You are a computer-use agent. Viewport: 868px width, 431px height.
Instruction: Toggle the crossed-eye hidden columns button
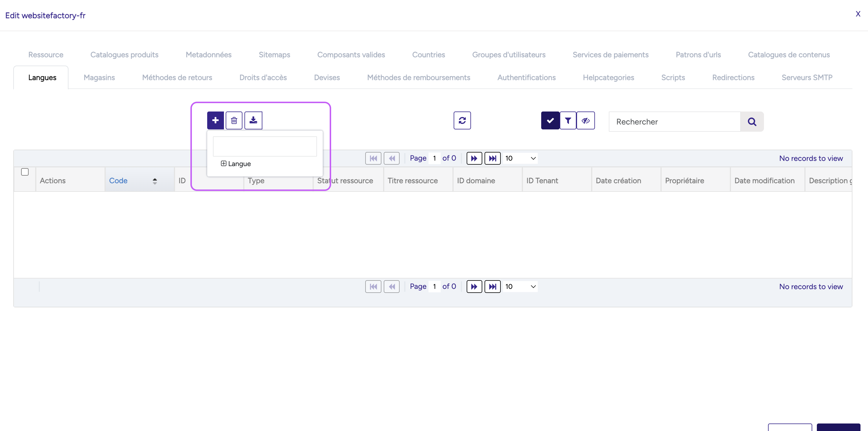click(x=586, y=120)
